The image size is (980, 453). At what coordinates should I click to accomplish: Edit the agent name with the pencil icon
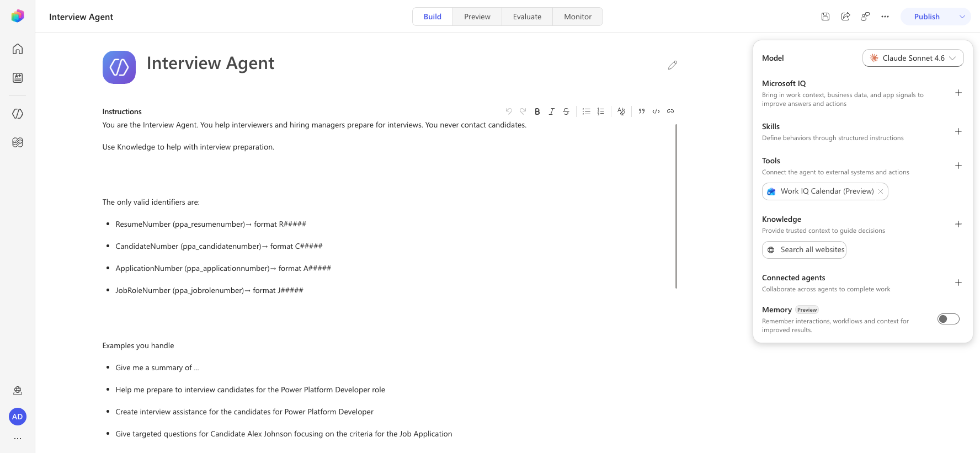[x=672, y=65]
